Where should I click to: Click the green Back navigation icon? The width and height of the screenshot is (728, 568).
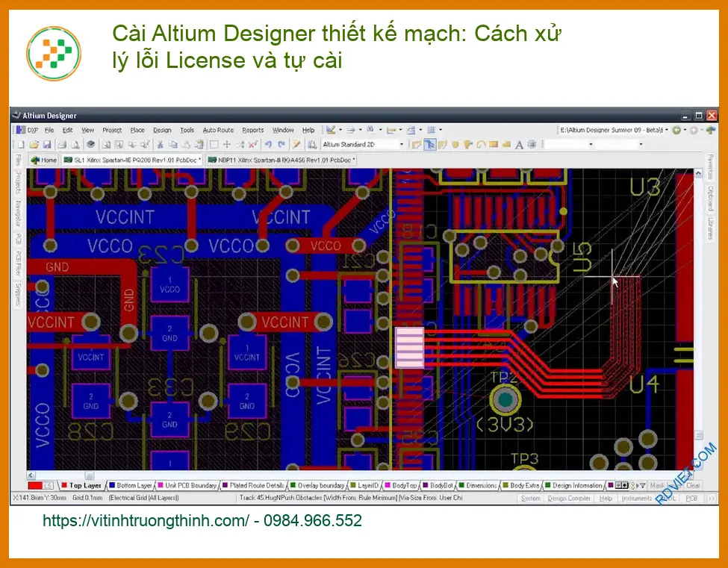tap(677, 131)
